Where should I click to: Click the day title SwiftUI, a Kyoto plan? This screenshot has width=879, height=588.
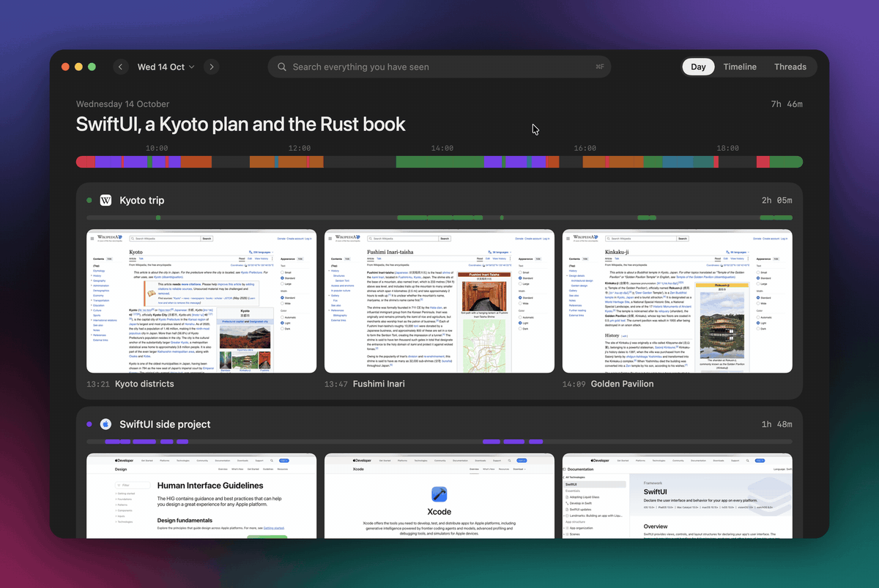[241, 124]
